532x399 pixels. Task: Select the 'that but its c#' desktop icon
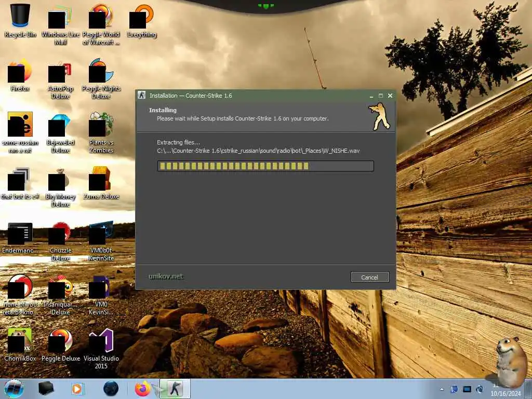point(20,183)
